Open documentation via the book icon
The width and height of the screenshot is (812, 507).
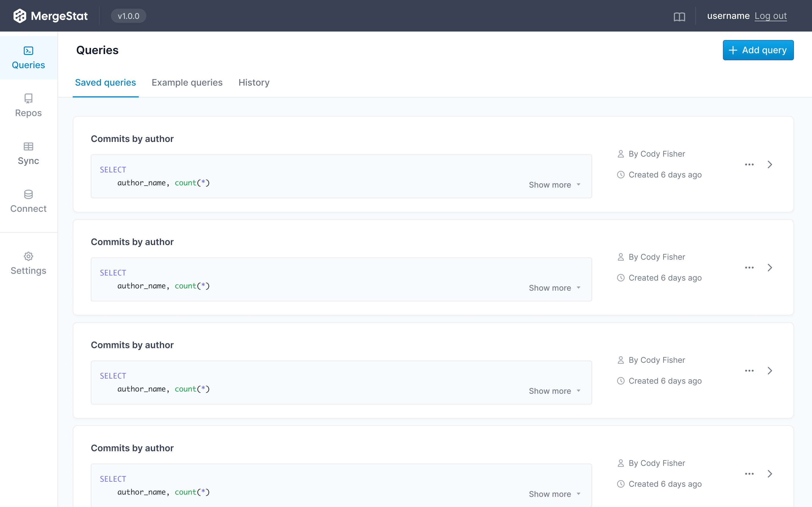click(x=680, y=16)
